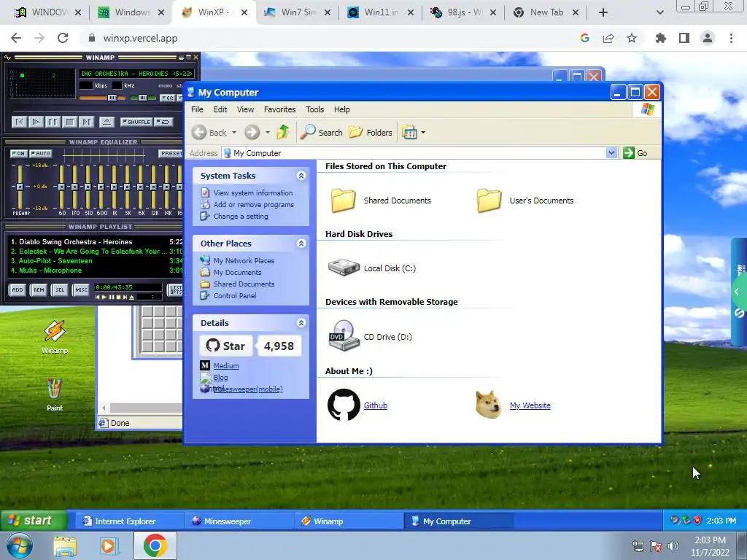Viewport: 747px width, 560px height.
Task: Click playlist LIST OPTS button
Action: tap(175, 289)
